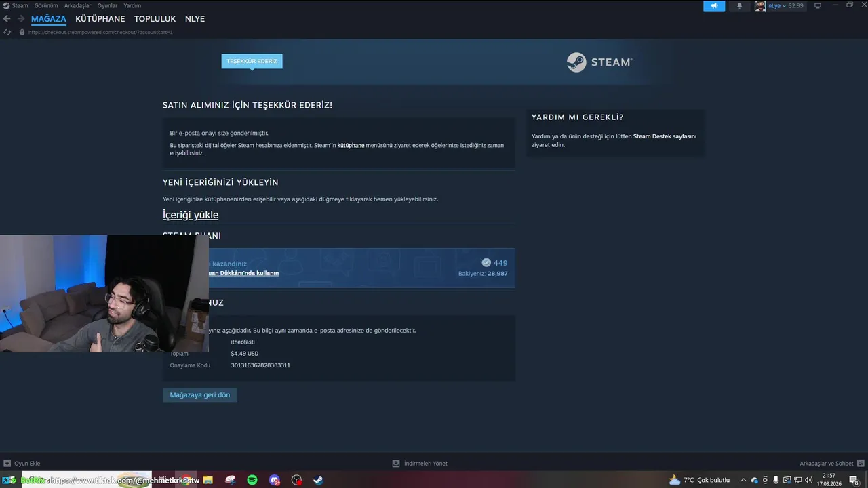Click the checkout URL address bar
This screenshot has width=868, height=488.
coord(100,32)
